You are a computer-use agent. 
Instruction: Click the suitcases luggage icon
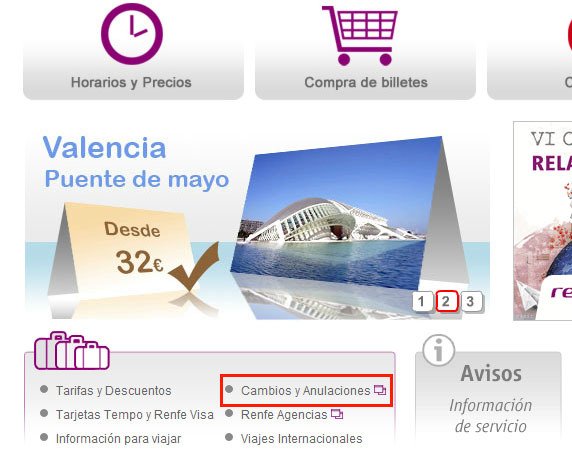coord(72,350)
